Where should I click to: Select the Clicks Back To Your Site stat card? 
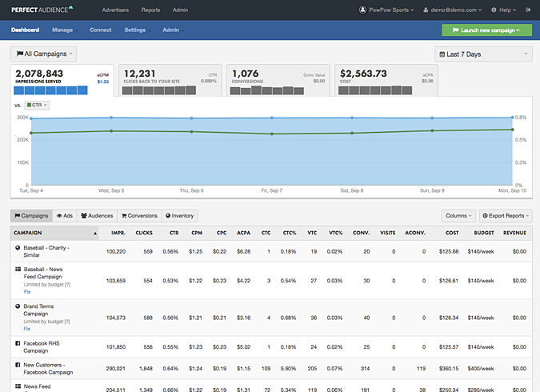[169, 80]
